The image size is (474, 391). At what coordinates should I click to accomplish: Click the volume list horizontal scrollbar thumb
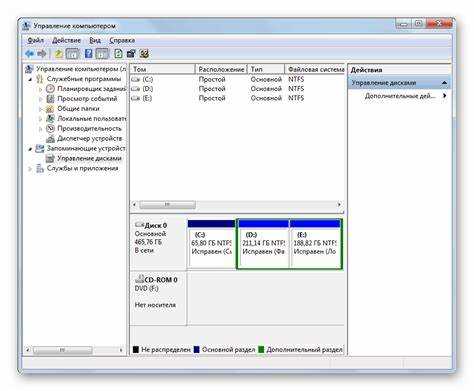click(x=167, y=204)
